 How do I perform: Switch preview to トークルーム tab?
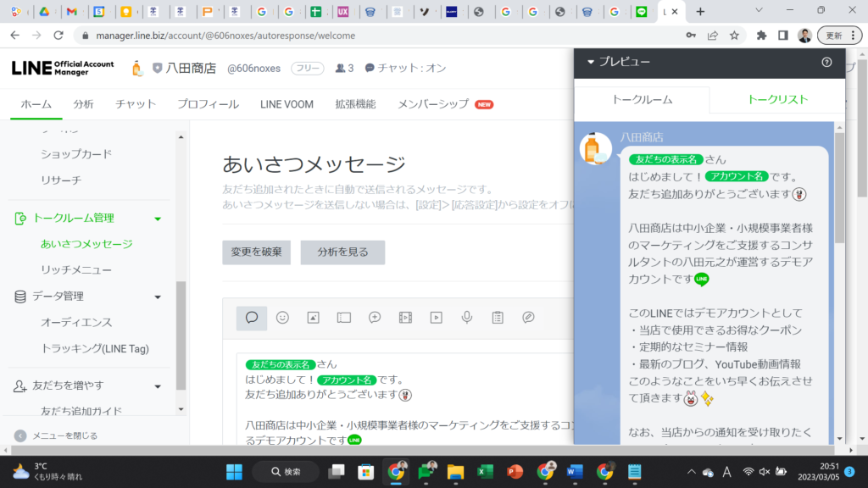point(643,100)
